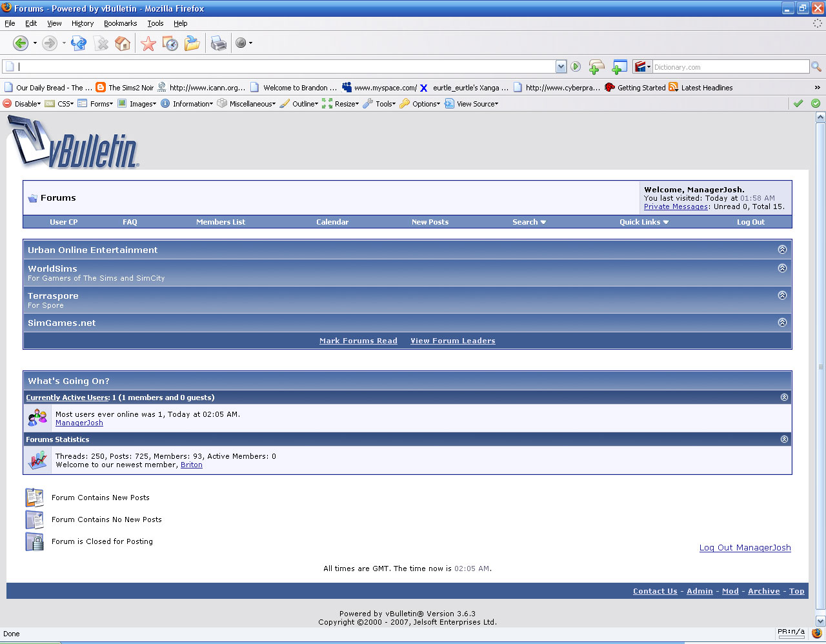Open the Help menu
This screenshot has height=644, width=826.
(x=180, y=23)
